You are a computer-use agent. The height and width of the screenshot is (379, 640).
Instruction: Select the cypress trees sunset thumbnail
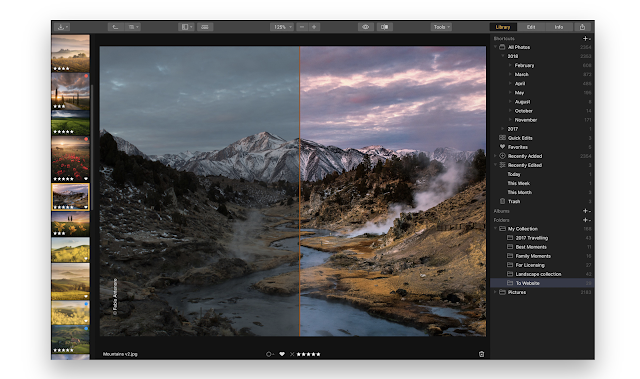tap(70, 91)
